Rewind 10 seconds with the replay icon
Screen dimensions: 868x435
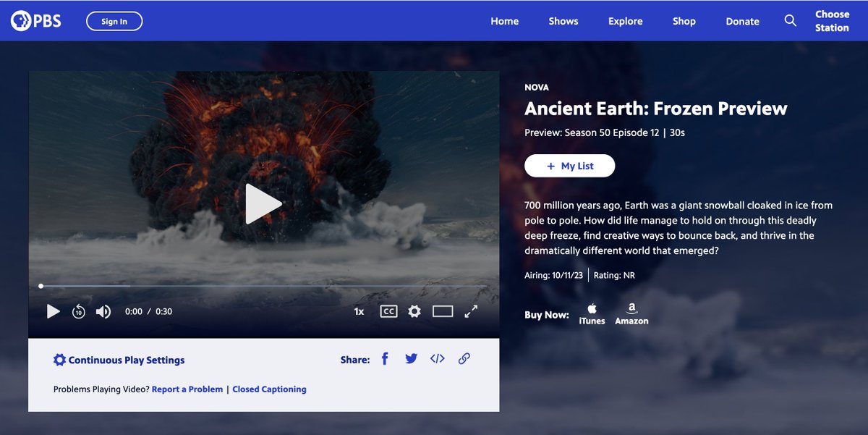coord(78,311)
